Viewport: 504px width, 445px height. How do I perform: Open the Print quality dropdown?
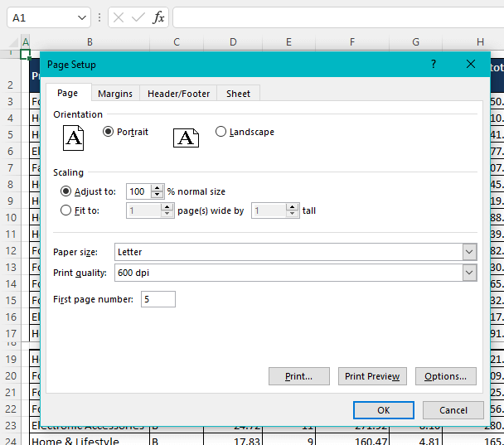point(469,273)
